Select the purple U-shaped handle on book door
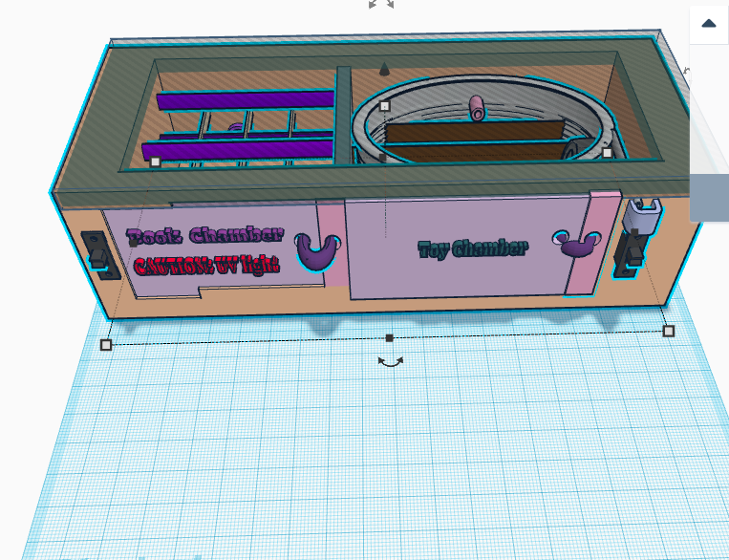 tap(317, 251)
